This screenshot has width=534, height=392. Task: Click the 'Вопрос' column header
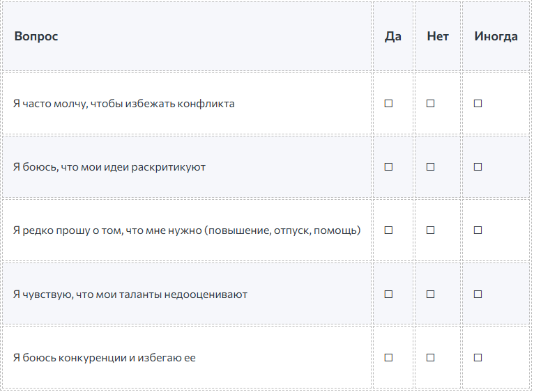(36, 36)
